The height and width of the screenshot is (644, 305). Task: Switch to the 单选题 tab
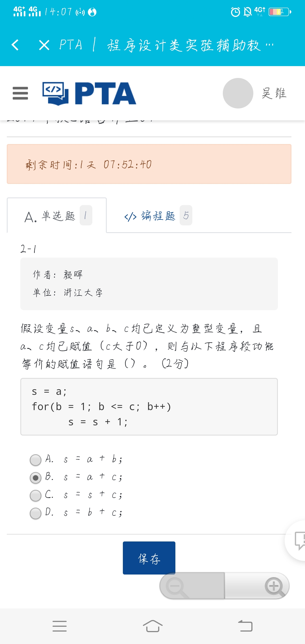pyautogui.click(x=57, y=216)
